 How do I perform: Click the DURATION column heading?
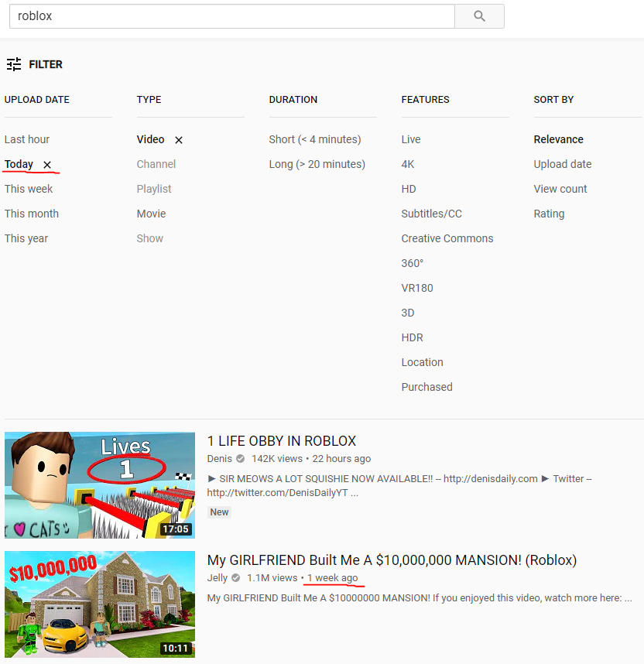pyautogui.click(x=293, y=100)
